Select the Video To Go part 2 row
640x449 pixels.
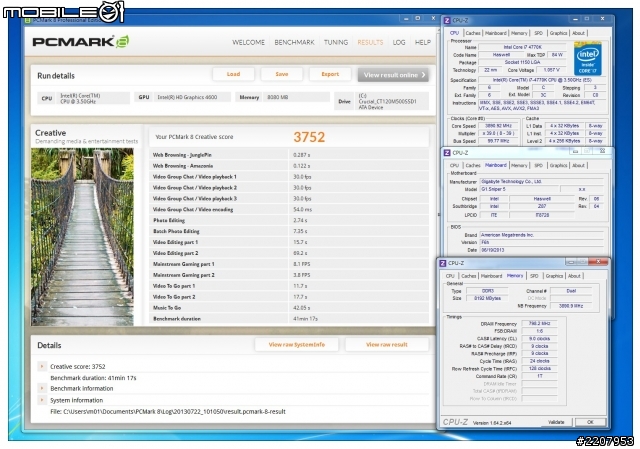coord(289,297)
